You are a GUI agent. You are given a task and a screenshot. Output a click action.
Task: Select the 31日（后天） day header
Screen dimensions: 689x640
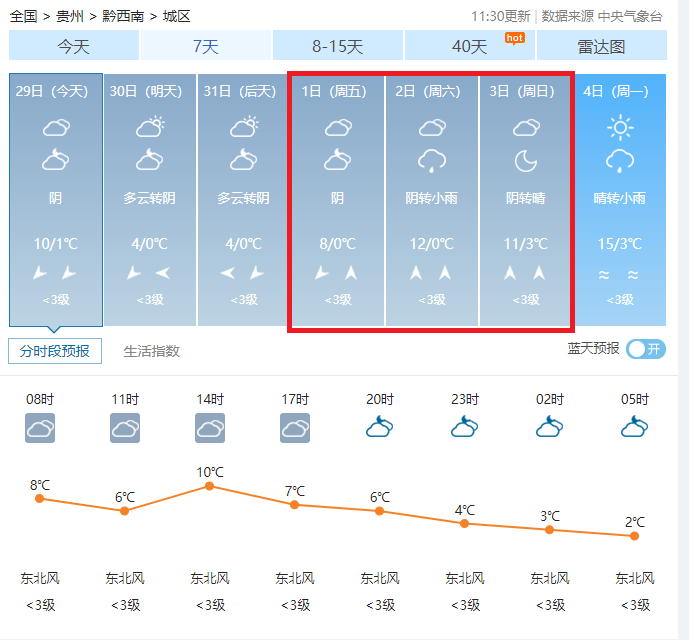click(240, 91)
